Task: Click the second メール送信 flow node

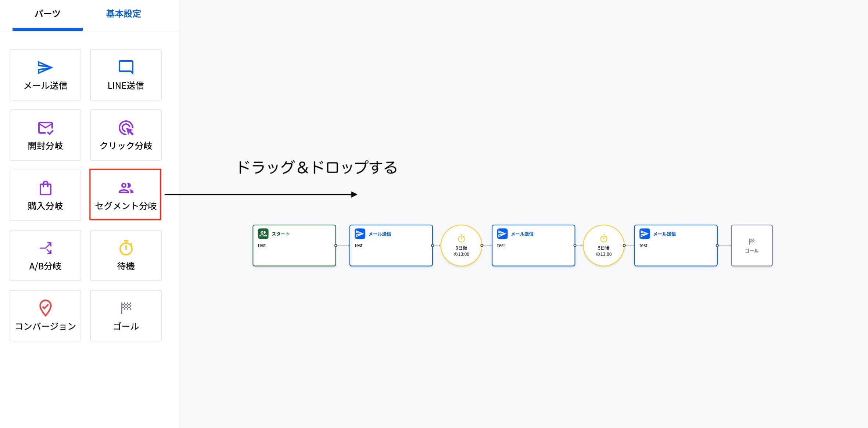Action: coord(533,246)
